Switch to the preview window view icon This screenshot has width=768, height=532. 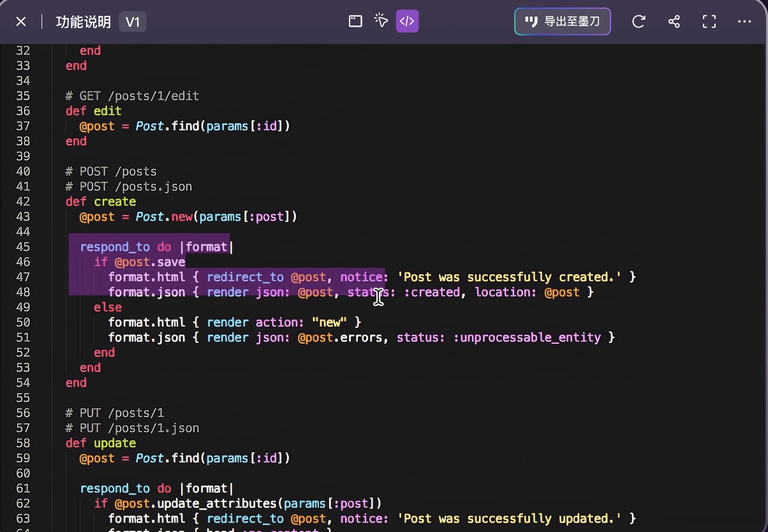pos(355,22)
